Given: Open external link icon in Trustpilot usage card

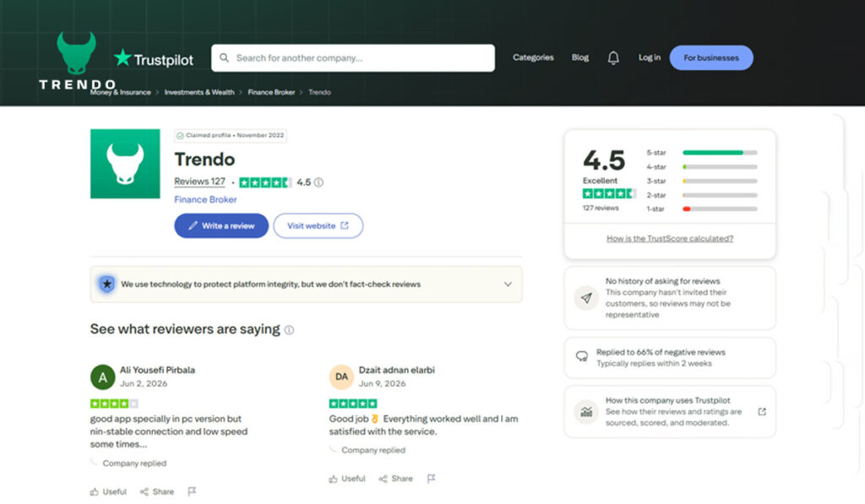Looking at the screenshot, I should pyautogui.click(x=762, y=412).
